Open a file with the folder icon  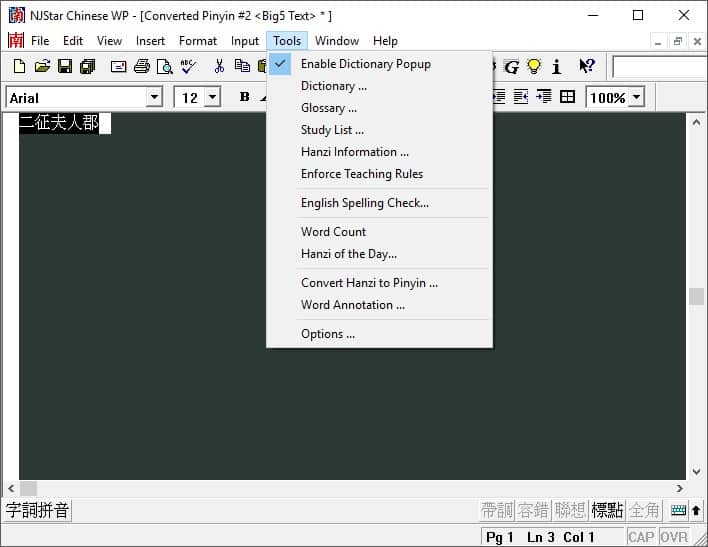click(42, 66)
